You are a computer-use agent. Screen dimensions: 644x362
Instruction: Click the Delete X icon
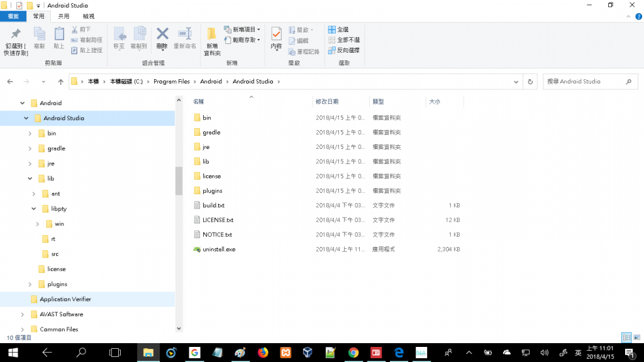coord(162,34)
